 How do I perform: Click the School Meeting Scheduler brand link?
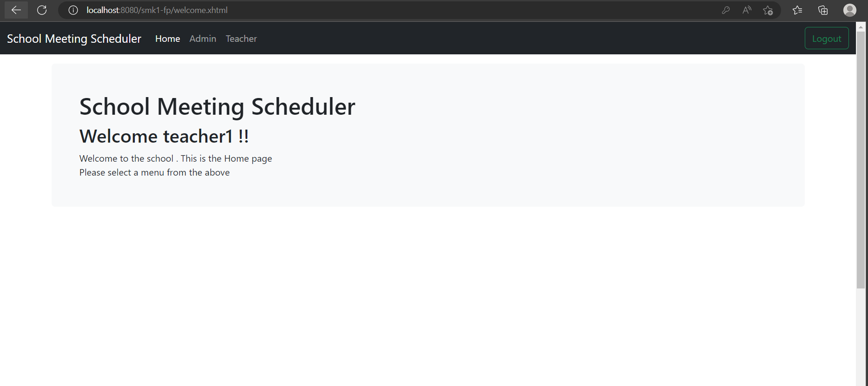click(73, 39)
